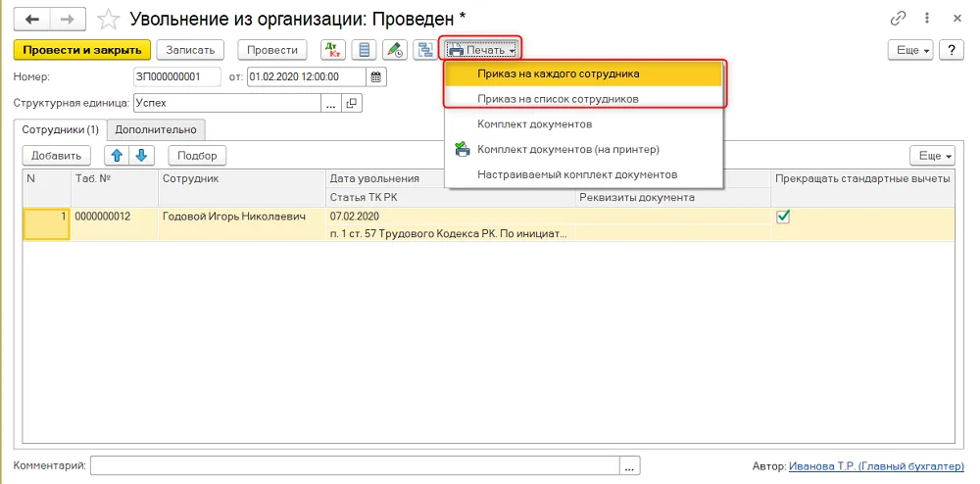This screenshot has height=484, width=980.
Task: Click the pencil edit-history toolbar icon
Action: pos(395,50)
